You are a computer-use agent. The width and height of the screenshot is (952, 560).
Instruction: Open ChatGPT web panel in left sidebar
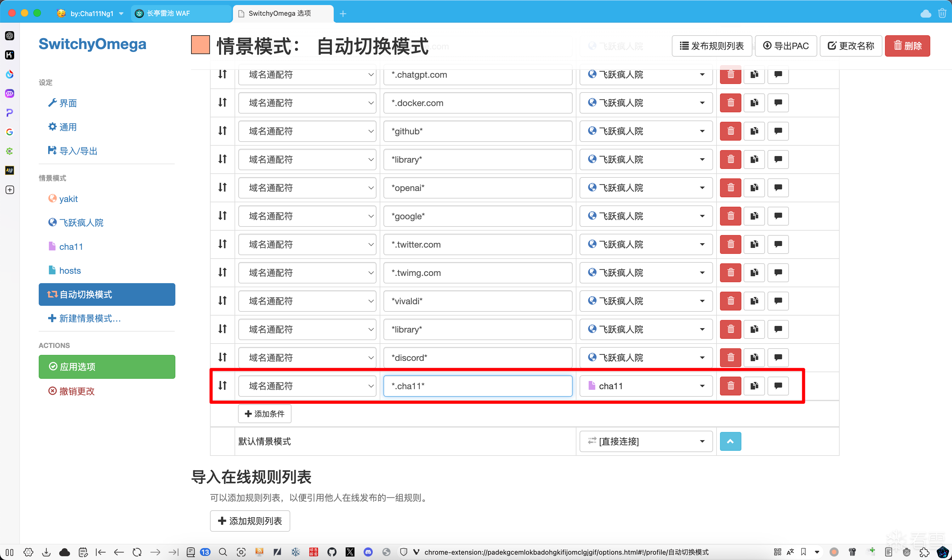(x=10, y=36)
